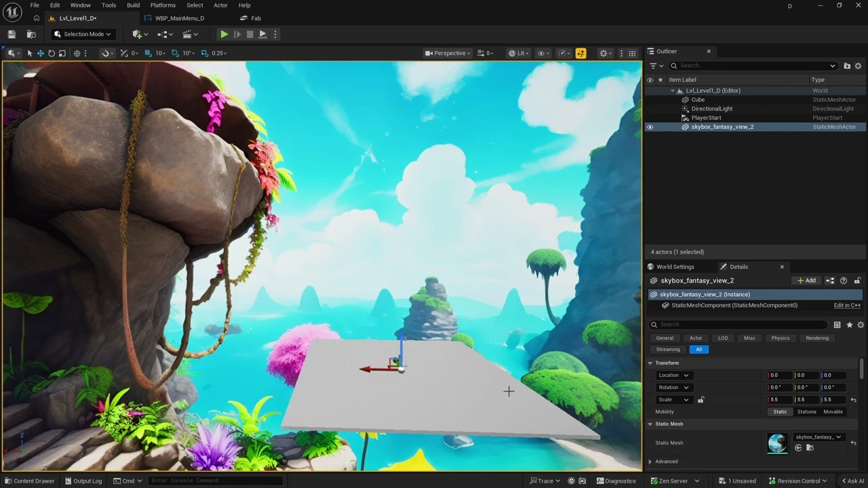Toggle scale snapping icon next to 0.25
Image resolution: width=868 pixels, height=488 pixels.
tap(204, 53)
